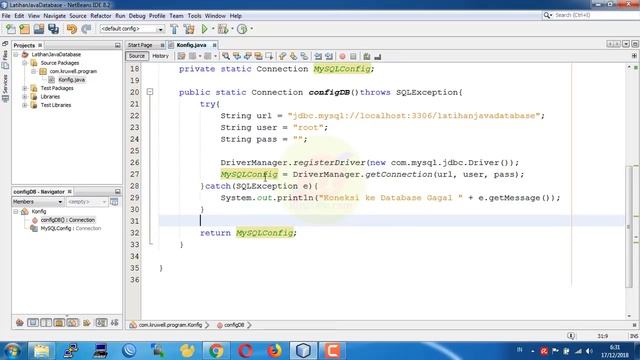The height and width of the screenshot is (360, 640).
Task: Click the Save All toolbar icon
Action: pyautogui.click(x=53, y=29)
